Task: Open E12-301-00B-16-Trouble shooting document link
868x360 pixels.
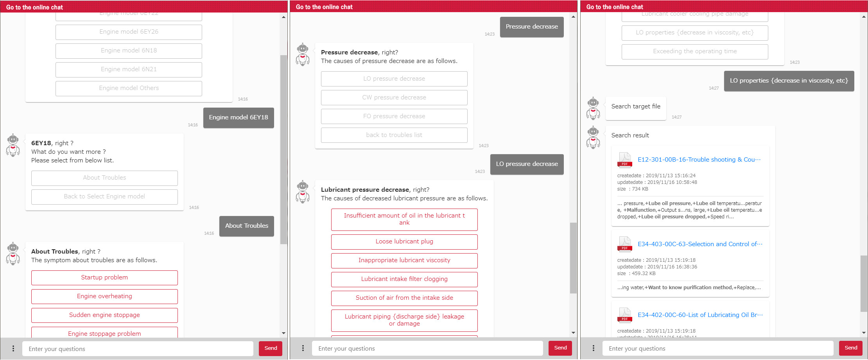Action: pos(699,160)
